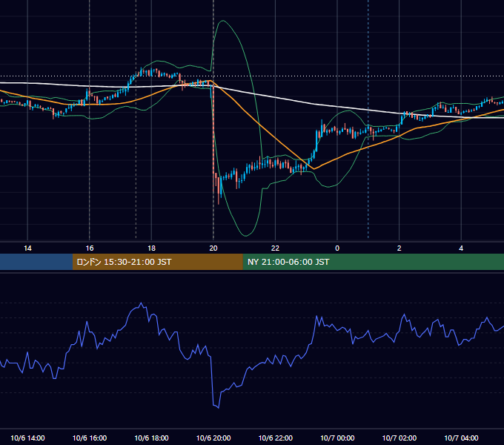Click the 10/6 18:00 date label

tap(151, 438)
